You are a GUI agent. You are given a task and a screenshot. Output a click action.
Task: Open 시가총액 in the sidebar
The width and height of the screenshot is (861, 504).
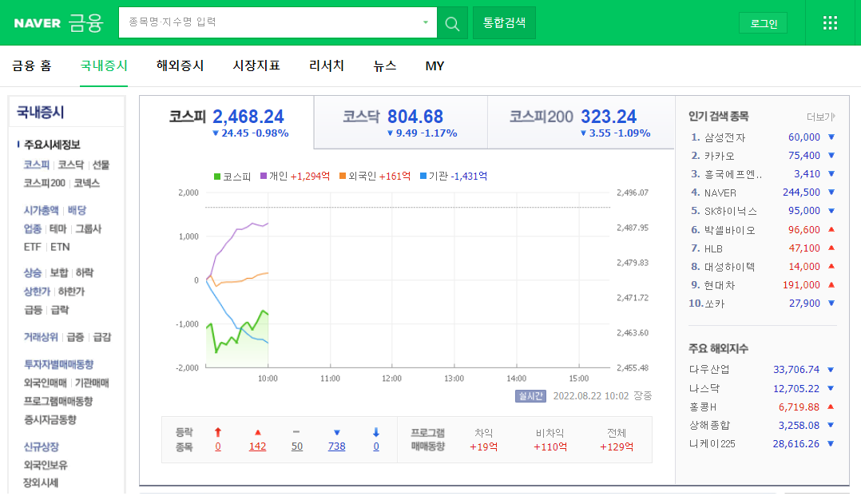[41, 210]
